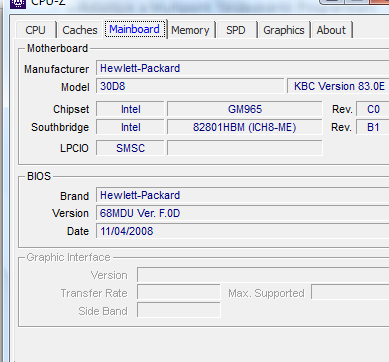Switch to the CPU tab
The height and width of the screenshot is (362, 389).
(x=35, y=30)
